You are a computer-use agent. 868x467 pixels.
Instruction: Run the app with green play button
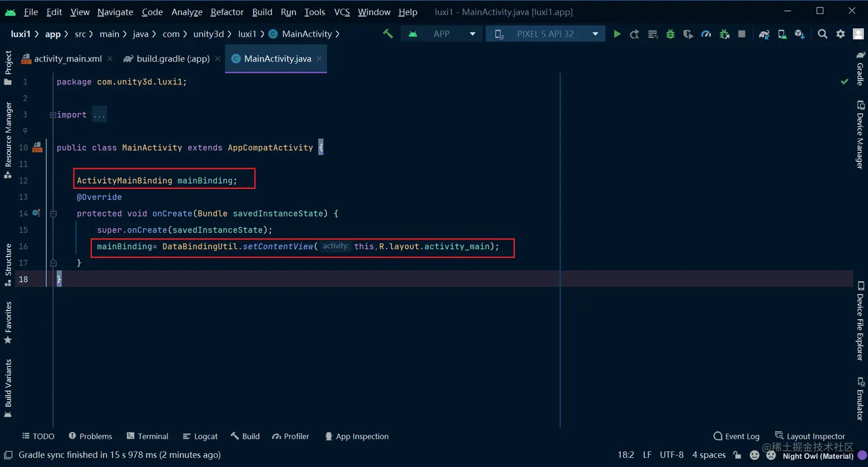click(617, 34)
